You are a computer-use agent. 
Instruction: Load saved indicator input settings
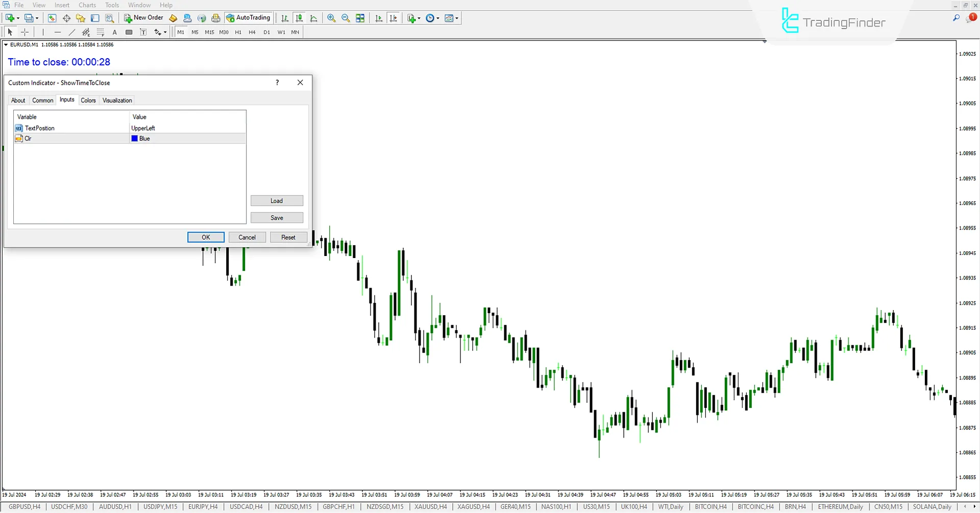(x=276, y=200)
